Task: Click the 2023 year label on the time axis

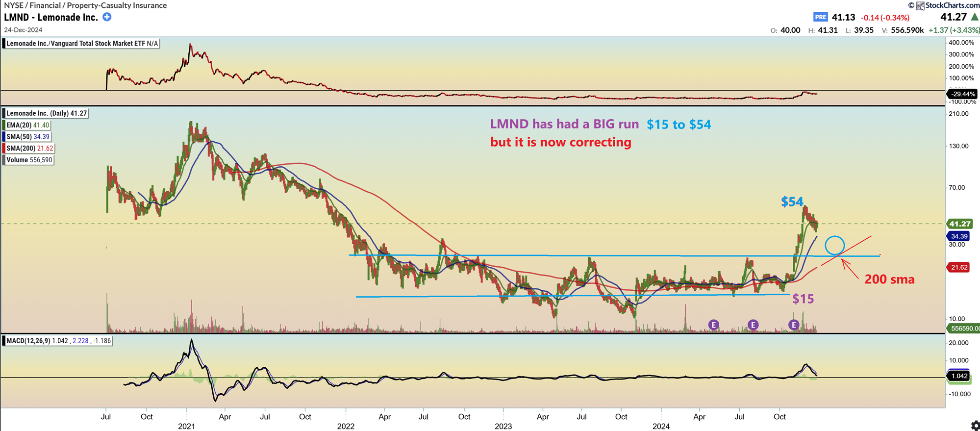Action: click(503, 426)
